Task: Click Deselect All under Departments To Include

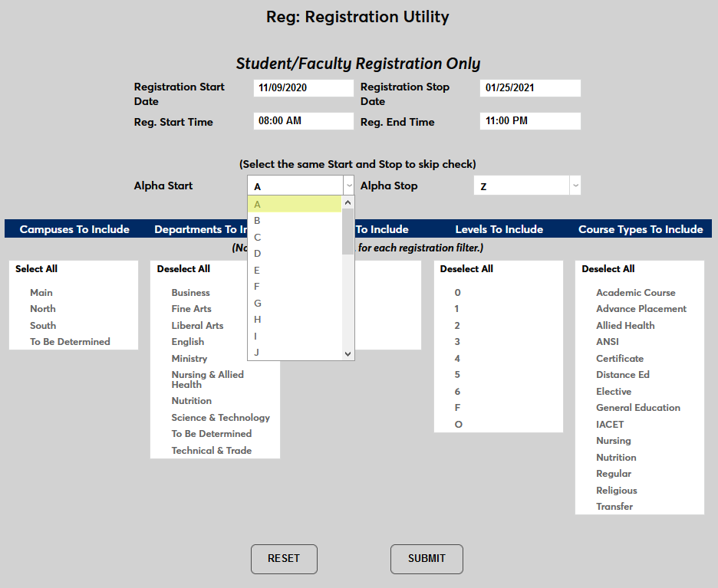Action: pyautogui.click(x=183, y=268)
